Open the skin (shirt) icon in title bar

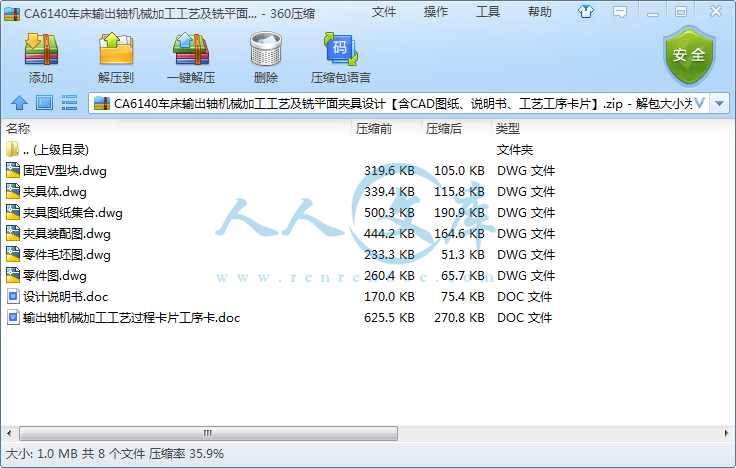586,12
